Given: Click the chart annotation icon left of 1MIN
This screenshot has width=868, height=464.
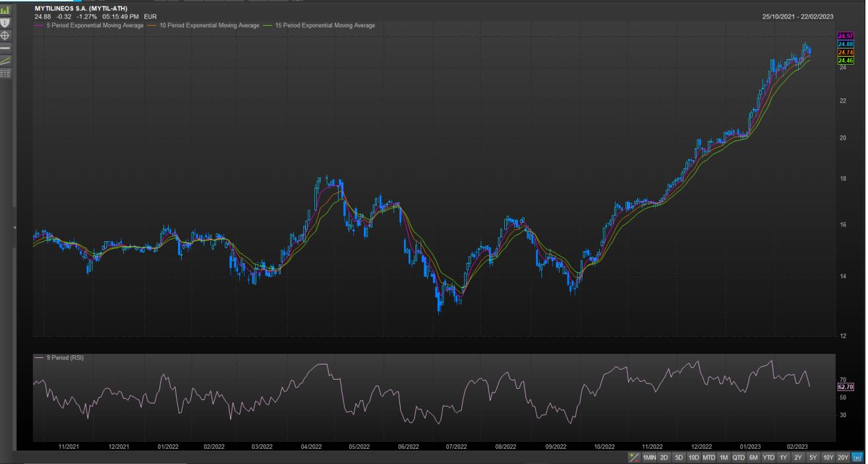Looking at the screenshot, I should 635,457.
